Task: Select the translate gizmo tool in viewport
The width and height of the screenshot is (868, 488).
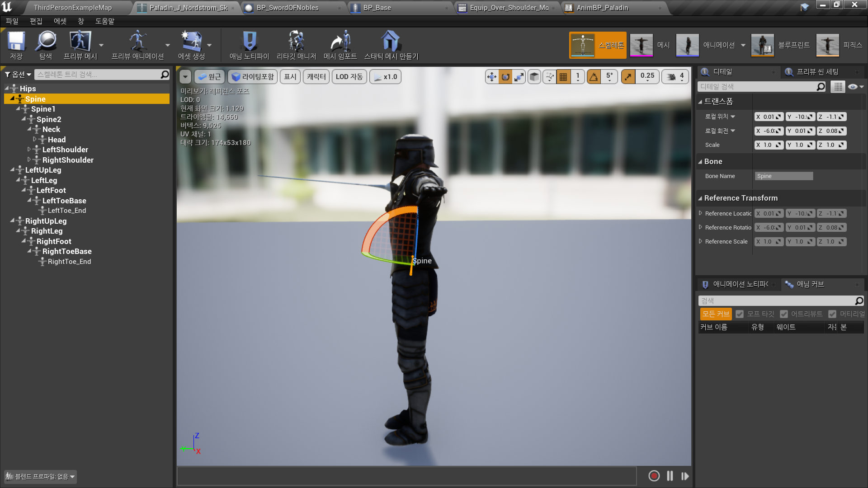Action: (491, 77)
